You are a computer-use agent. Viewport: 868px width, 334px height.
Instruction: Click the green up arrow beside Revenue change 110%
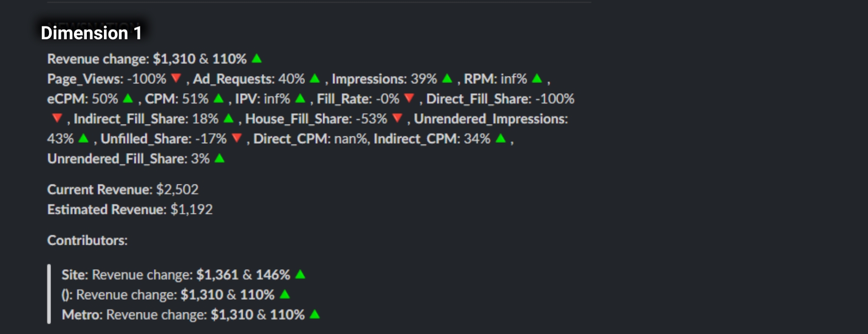(256, 59)
